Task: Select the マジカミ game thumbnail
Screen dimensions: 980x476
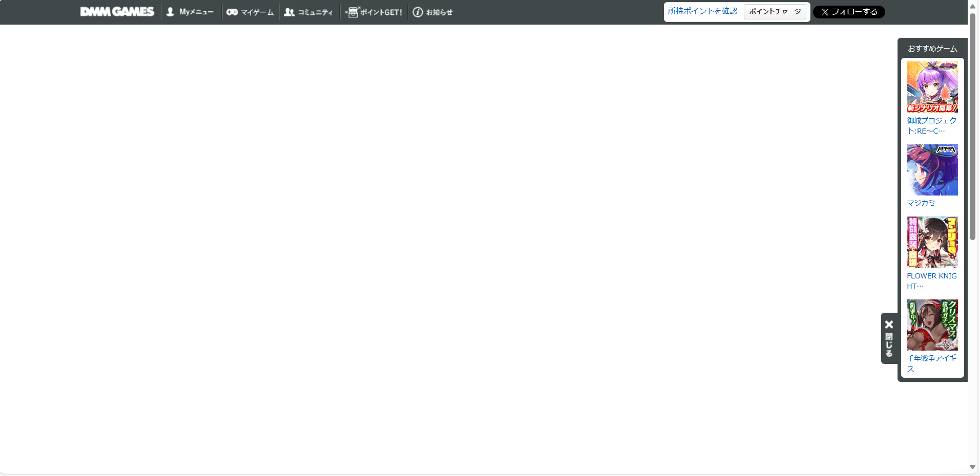Action: [932, 170]
